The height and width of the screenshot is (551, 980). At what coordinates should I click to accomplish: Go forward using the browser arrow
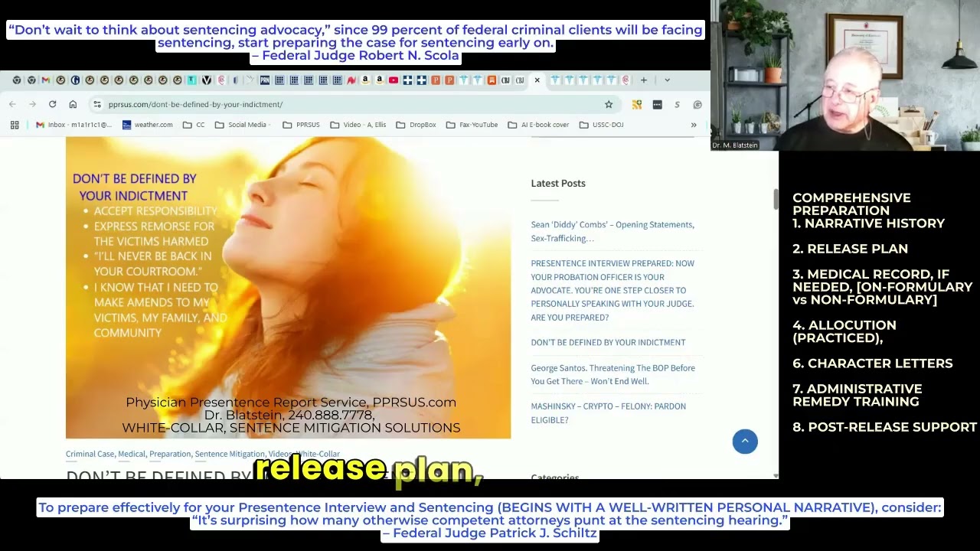tap(32, 104)
